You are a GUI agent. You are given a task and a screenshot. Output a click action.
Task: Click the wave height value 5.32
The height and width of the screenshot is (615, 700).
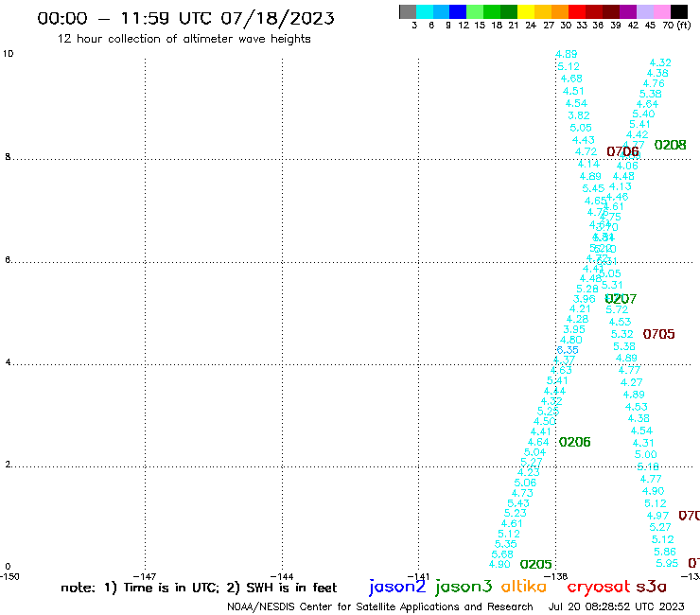[621, 334]
